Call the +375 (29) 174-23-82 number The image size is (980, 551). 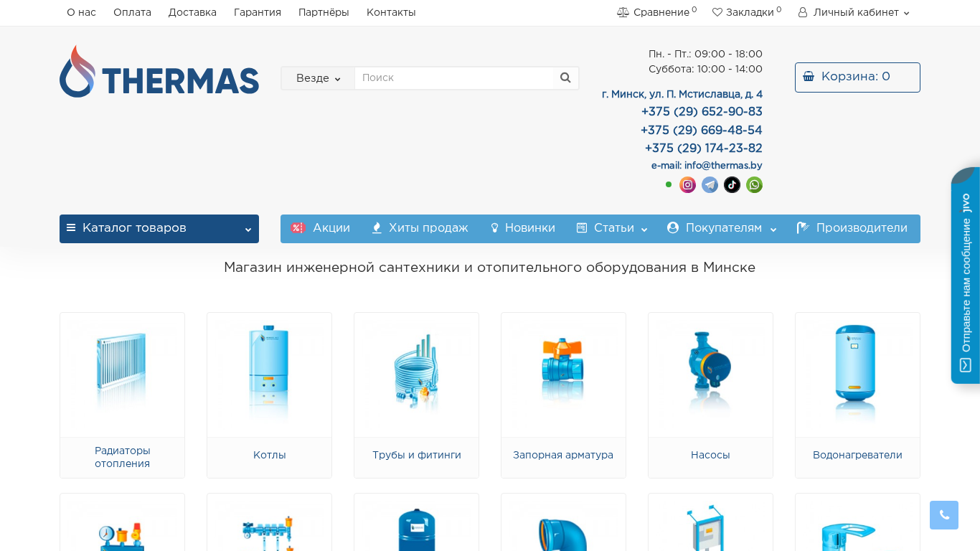[703, 149]
